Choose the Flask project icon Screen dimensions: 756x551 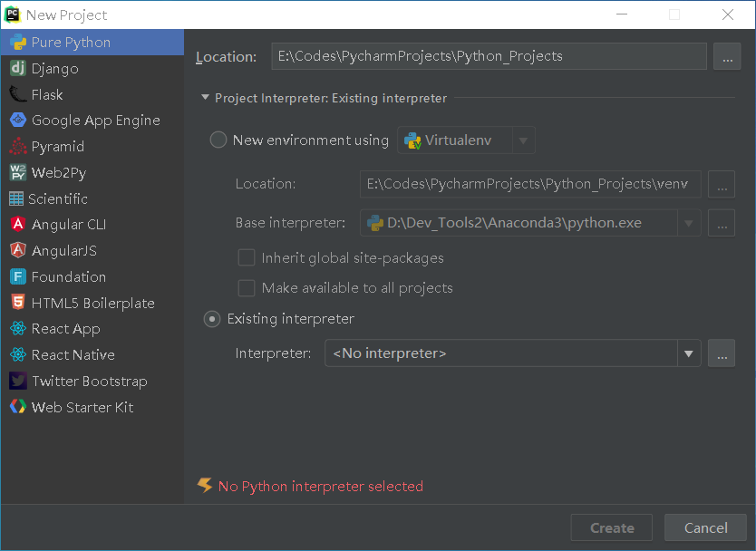(18, 94)
